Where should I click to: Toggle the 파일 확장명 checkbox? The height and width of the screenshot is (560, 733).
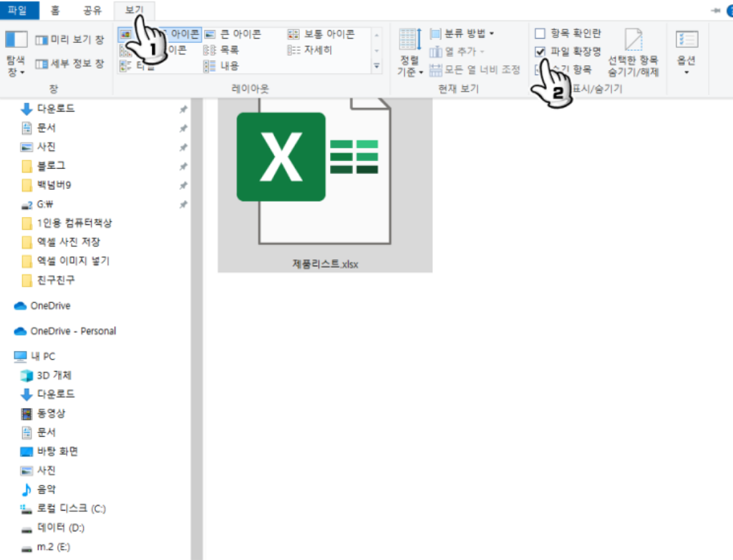540,52
